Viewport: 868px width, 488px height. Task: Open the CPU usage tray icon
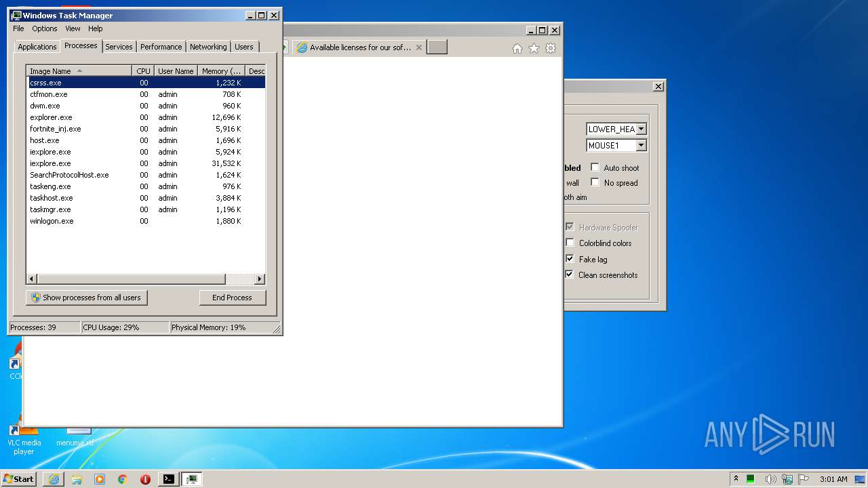pyautogui.click(x=751, y=479)
